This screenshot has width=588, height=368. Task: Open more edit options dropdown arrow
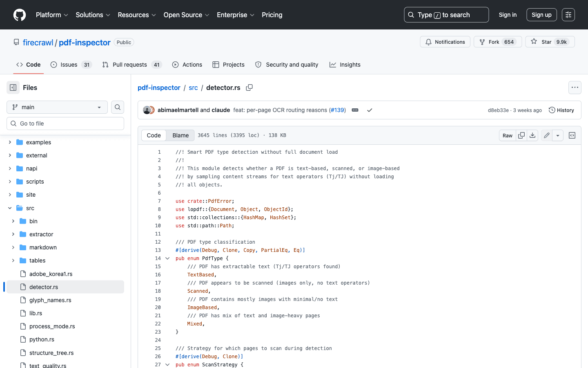pyautogui.click(x=558, y=135)
